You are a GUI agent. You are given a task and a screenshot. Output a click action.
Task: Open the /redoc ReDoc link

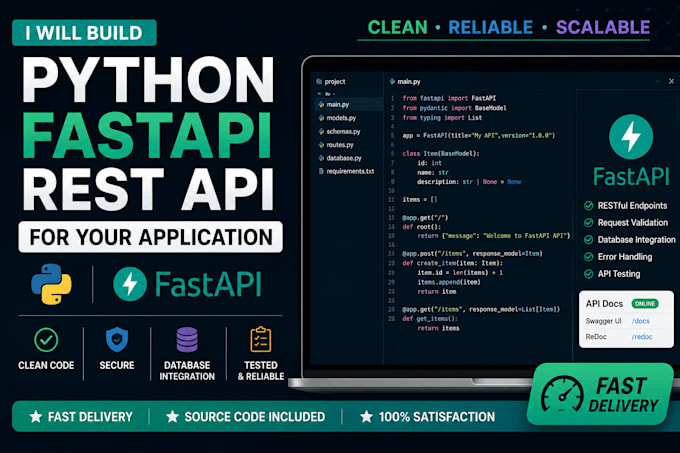tap(642, 337)
